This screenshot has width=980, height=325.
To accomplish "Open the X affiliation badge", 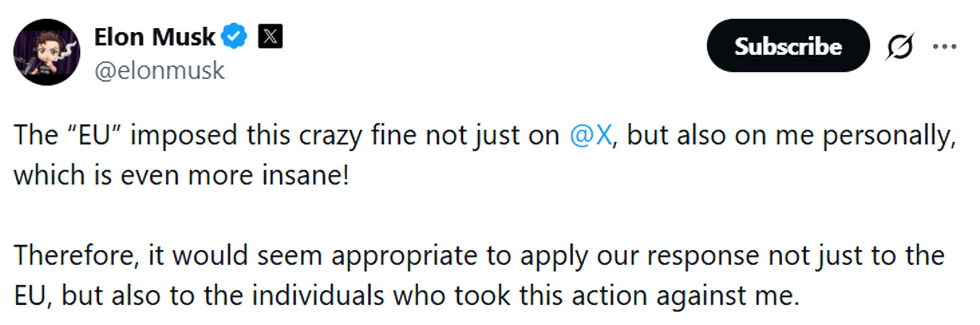I will (x=270, y=36).
